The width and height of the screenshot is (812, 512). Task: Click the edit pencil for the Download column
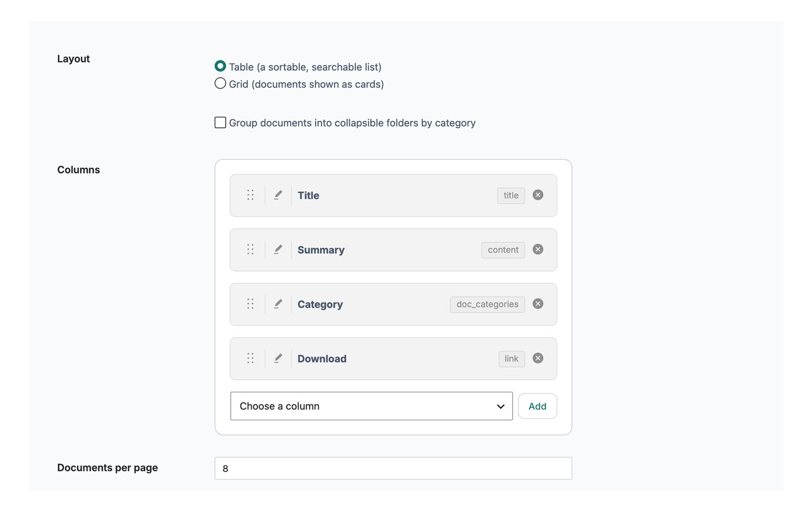[278, 358]
